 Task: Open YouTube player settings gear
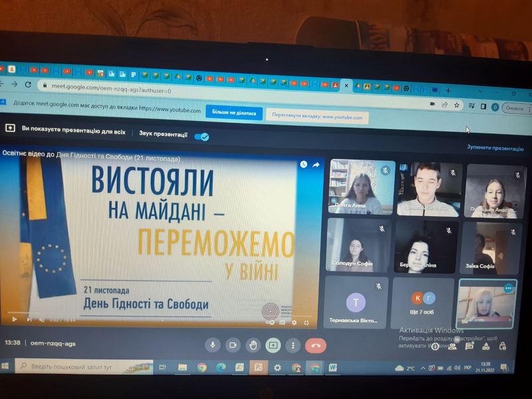pos(294,323)
